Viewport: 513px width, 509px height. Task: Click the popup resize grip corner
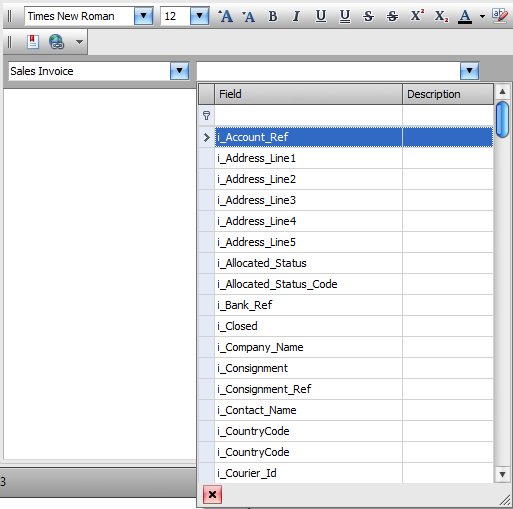tap(505, 500)
